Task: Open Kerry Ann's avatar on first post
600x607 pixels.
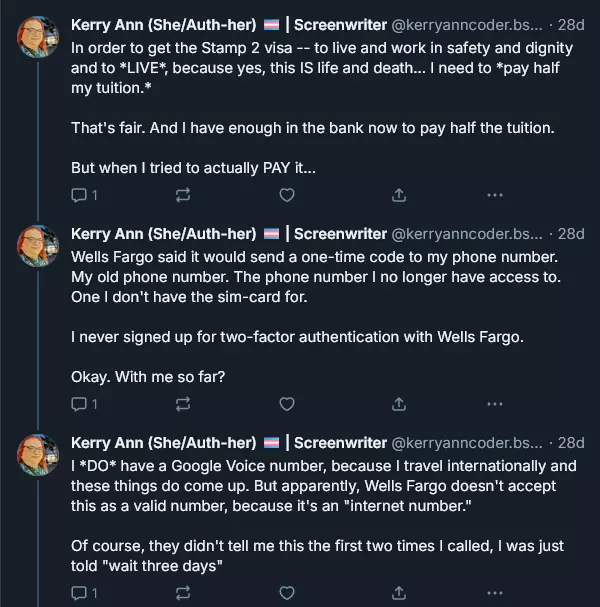Action: tap(39, 36)
